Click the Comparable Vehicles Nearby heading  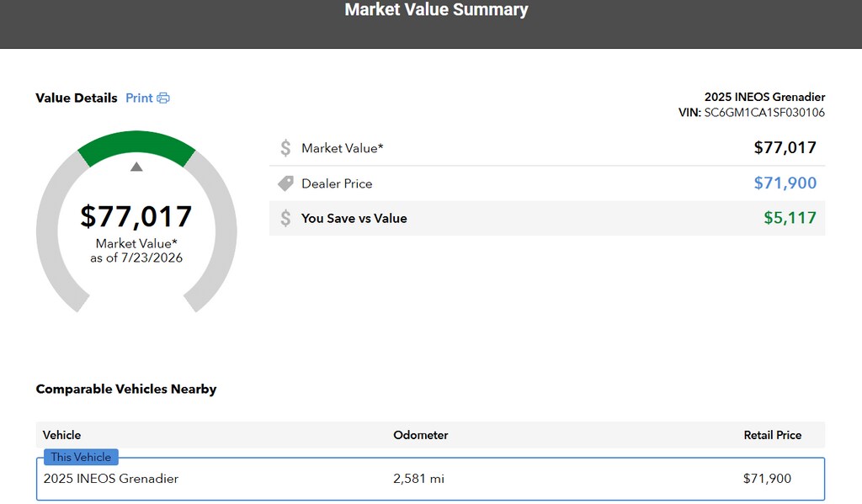coord(126,389)
